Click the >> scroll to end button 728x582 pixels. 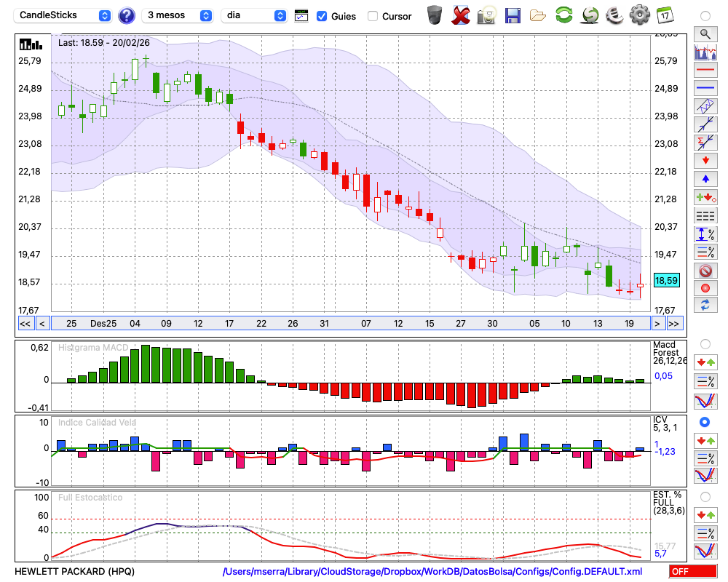[x=674, y=324]
